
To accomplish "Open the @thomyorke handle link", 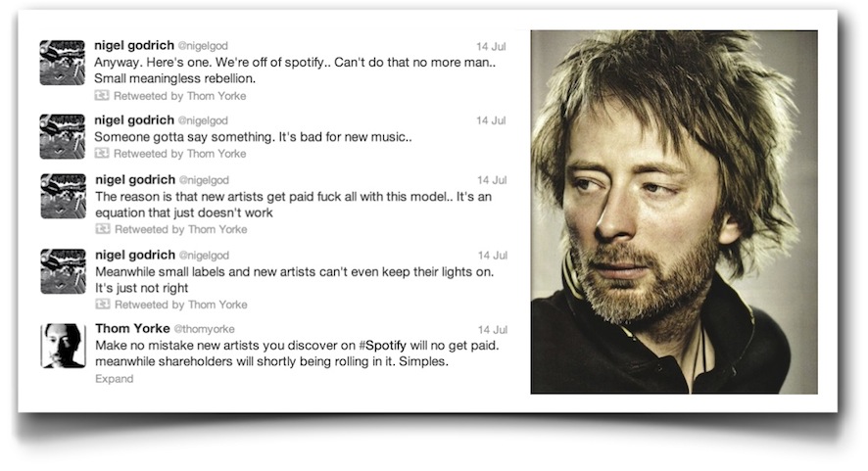I will point(205,329).
